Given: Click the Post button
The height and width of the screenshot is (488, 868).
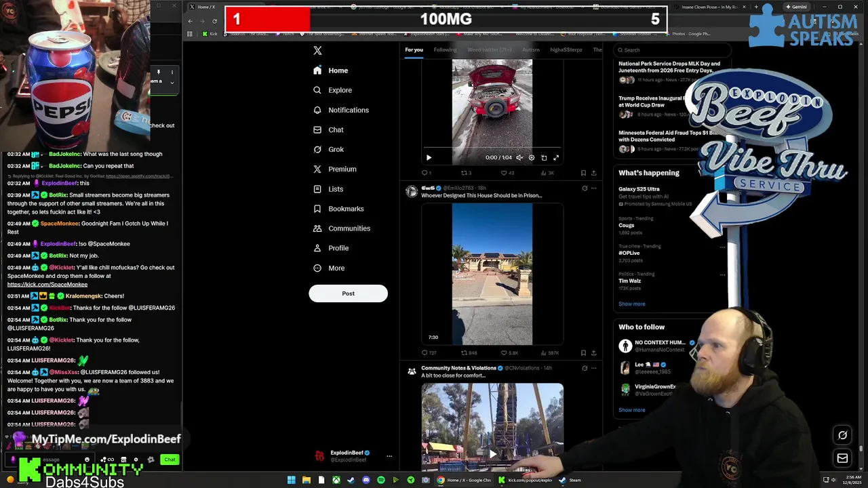Looking at the screenshot, I should tap(348, 293).
